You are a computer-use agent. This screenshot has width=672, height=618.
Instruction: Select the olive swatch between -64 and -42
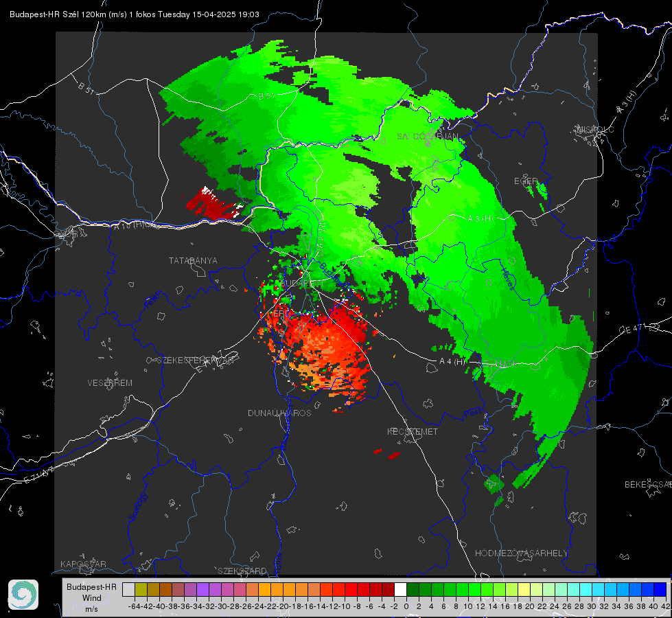point(141,590)
